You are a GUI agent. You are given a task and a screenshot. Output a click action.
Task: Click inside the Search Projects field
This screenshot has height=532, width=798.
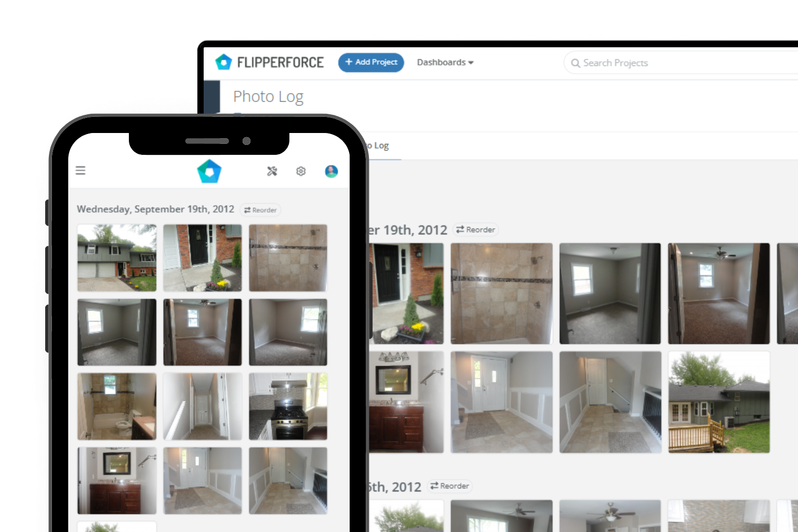[x=649, y=62]
